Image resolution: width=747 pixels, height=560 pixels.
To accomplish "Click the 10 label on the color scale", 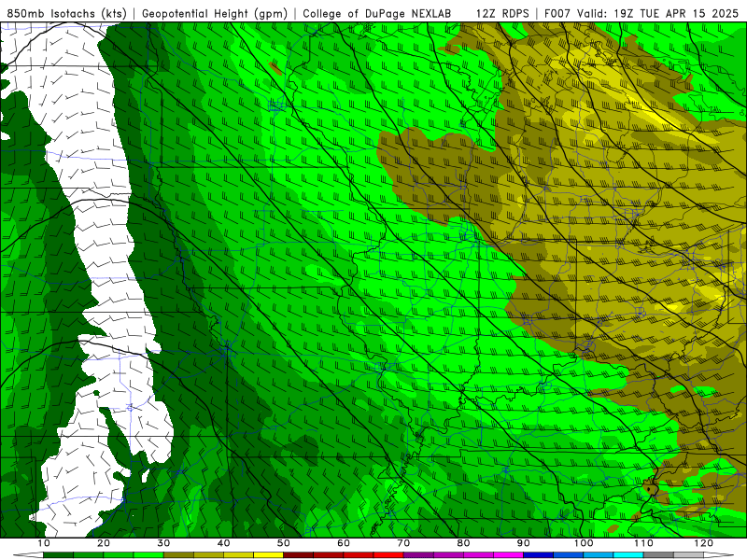I will click(x=43, y=543).
